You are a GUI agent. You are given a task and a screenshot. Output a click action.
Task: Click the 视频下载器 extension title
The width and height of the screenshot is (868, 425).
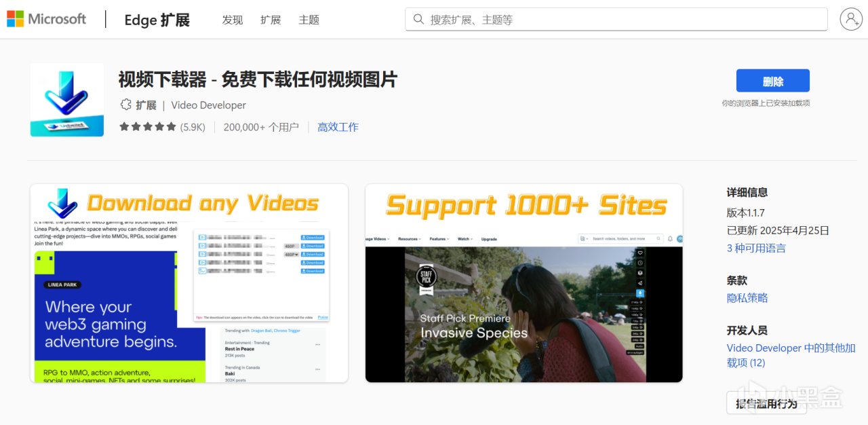258,79
